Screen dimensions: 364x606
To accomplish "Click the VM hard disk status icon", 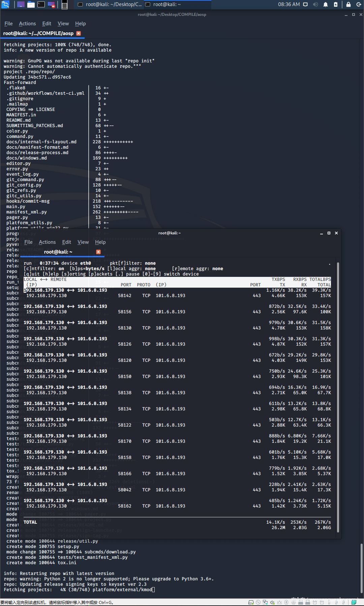I will tap(251, 602).
